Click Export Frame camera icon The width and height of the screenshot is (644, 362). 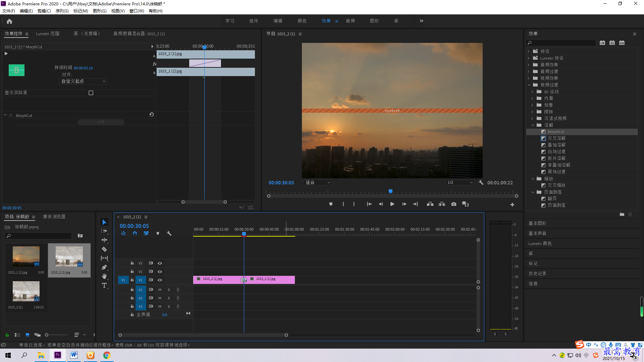click(454, 204)
